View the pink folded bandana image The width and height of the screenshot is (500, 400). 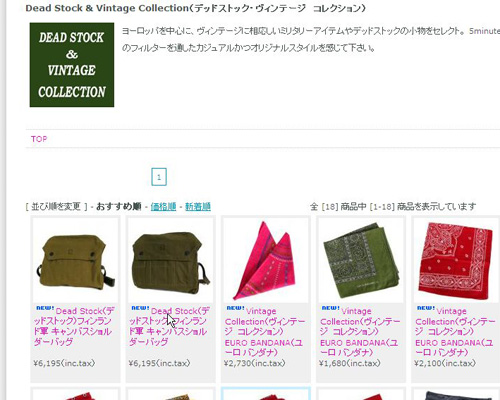click(x=266, y=260)
